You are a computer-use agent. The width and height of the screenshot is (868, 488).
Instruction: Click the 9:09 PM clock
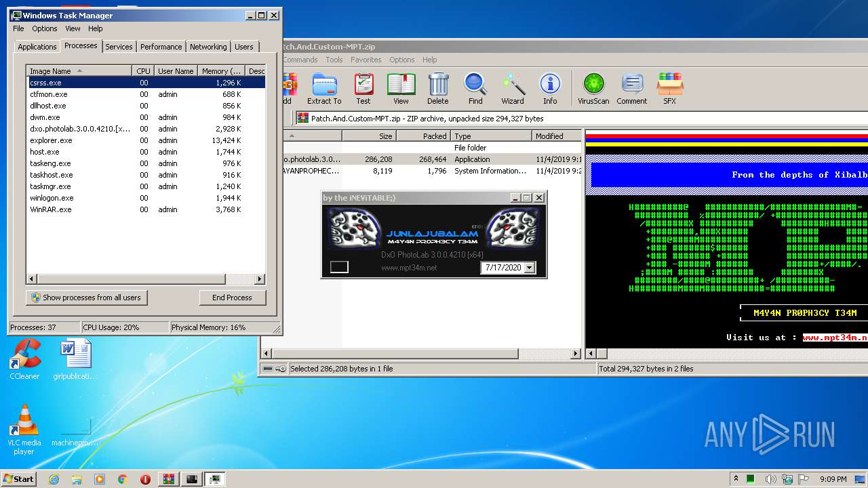tap(833, 479)
